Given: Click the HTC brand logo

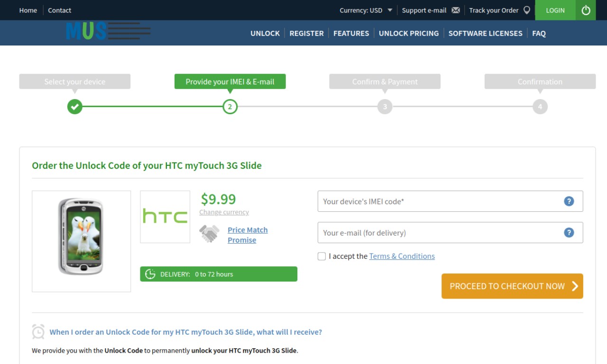Looking at the screenshot, I should (x=165, y=217).
